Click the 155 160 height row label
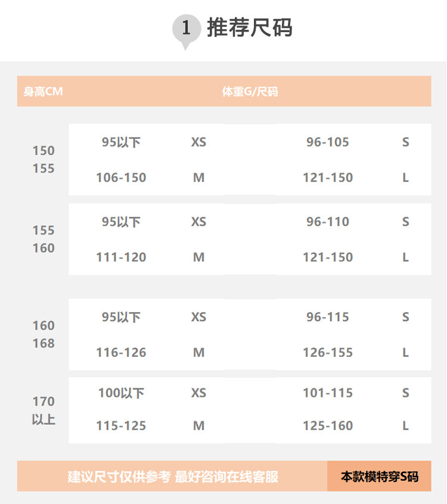447x504 pixels. pyautogui.click(x=44, y=239)
